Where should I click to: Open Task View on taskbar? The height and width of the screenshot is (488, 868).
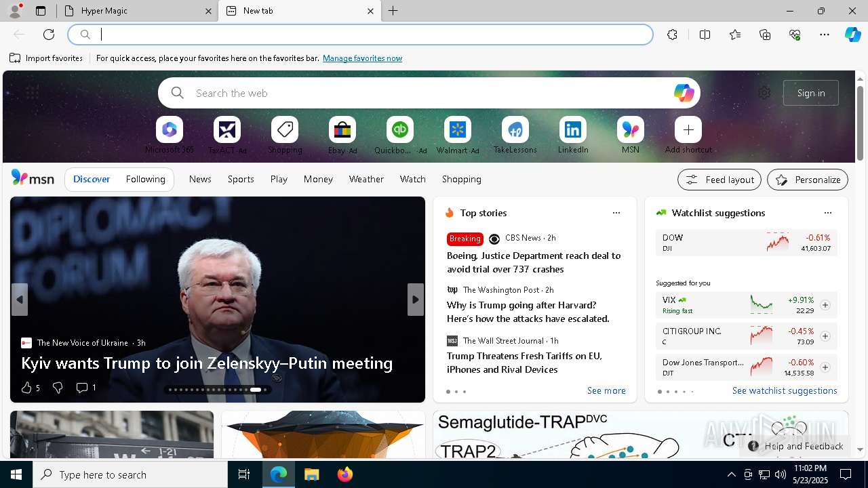click(244, 474)
